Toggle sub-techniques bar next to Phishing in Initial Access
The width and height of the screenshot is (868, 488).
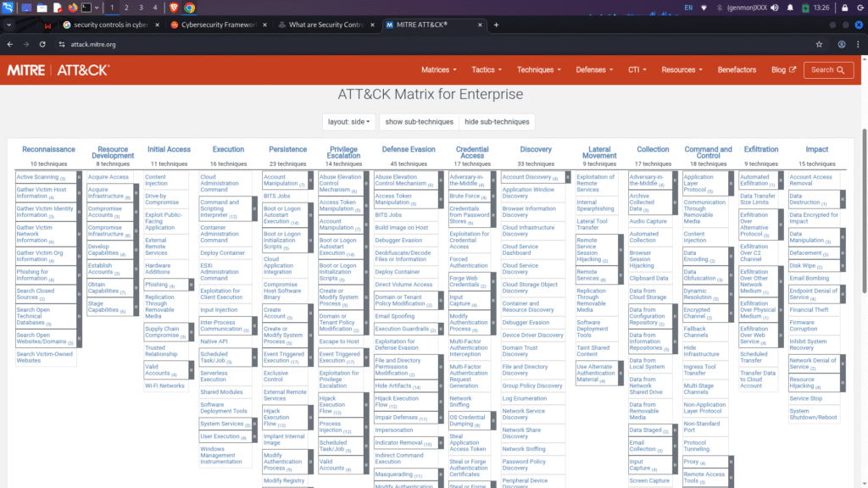(192, 285)
